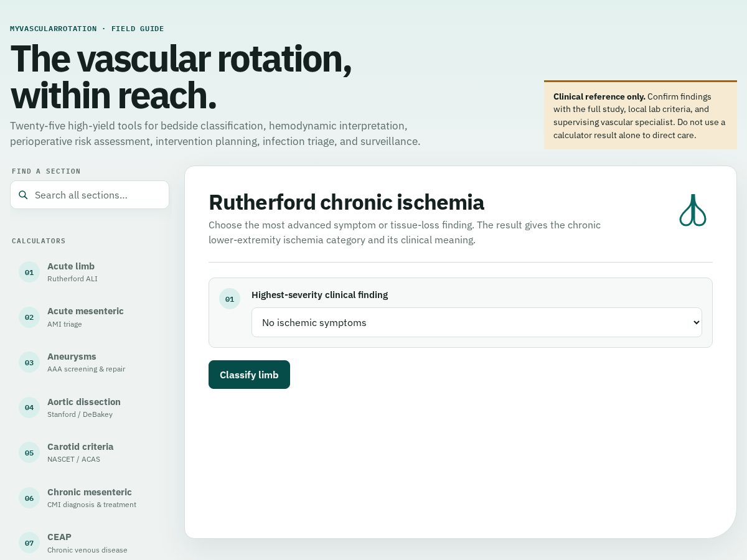
Task: Click the 04 badge for Aortic dissection
Action: tap(29, 408)
